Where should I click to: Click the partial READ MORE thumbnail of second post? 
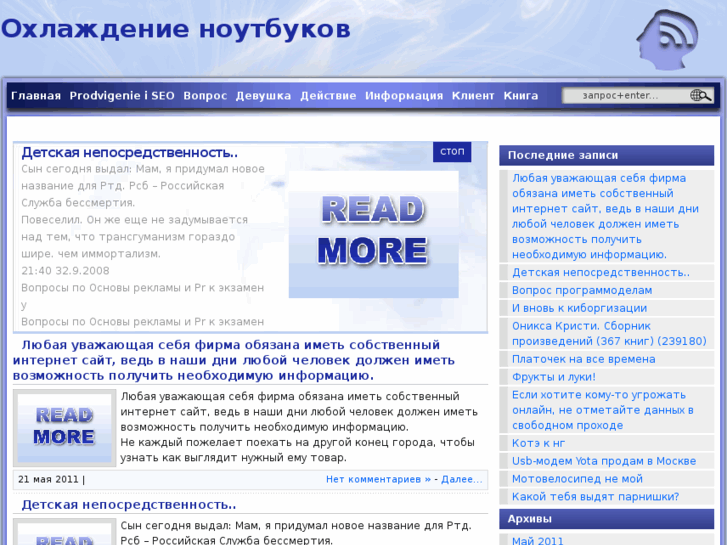tap(64, 532)
